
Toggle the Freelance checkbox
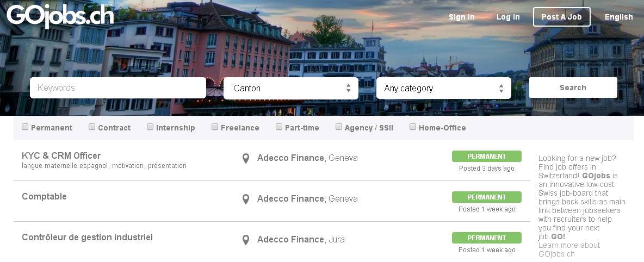point(215,127)
